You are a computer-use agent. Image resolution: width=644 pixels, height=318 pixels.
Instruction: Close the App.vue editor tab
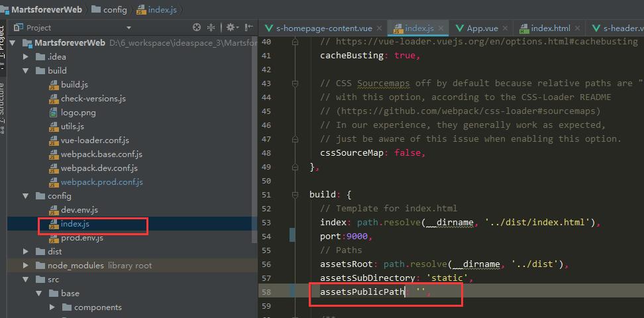[505, 28]
